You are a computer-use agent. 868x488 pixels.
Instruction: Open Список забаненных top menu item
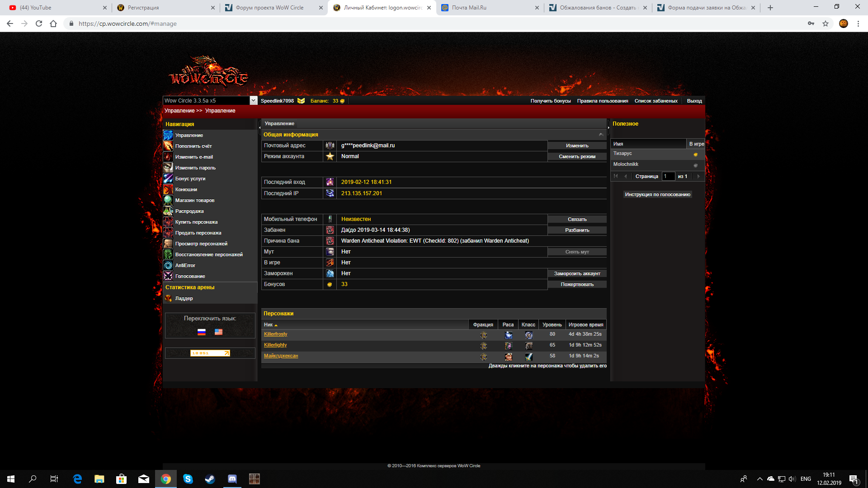[x=656, y=101]
